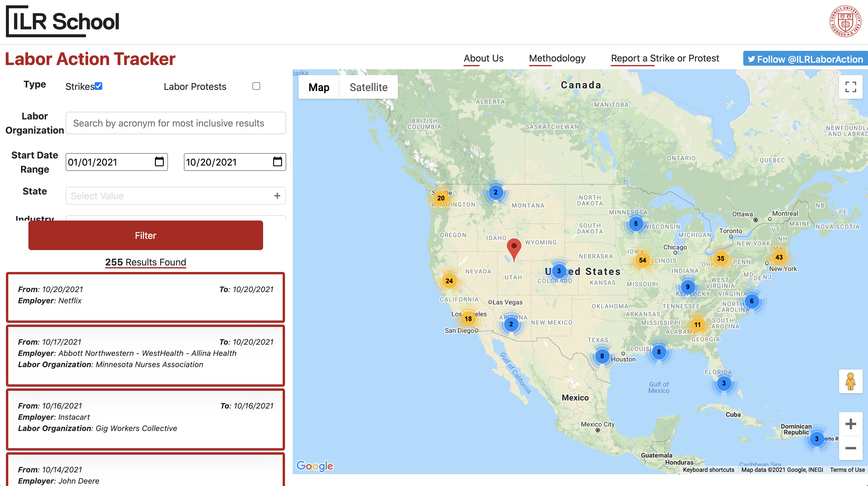Screen dimensions: 868x486
Task: Click Labor Action Tracker heading
Action: coord(90,59)
